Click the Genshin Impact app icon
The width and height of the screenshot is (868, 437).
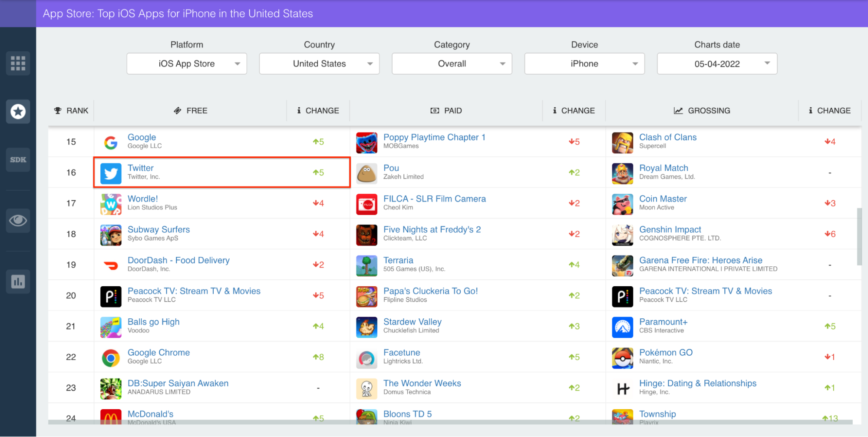[x=622, y=235]
